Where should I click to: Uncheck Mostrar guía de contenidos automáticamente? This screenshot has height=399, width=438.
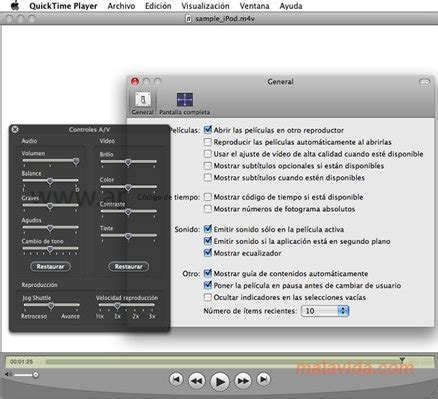click(208, 273)
